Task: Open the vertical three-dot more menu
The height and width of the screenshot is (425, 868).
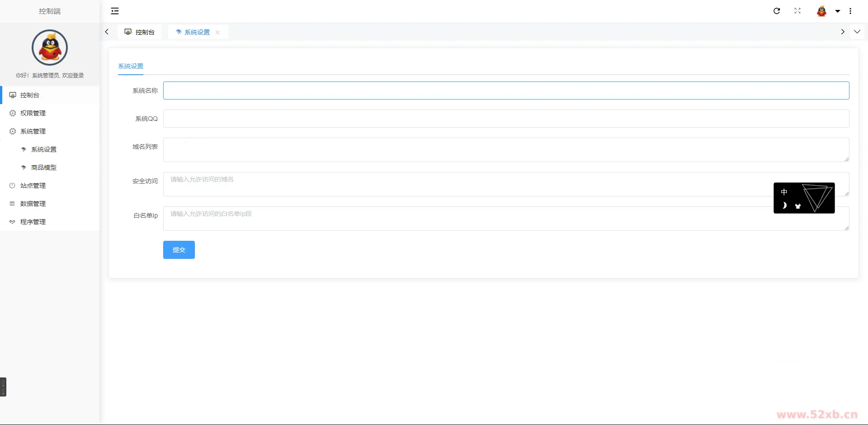Action: coord(850,11)
